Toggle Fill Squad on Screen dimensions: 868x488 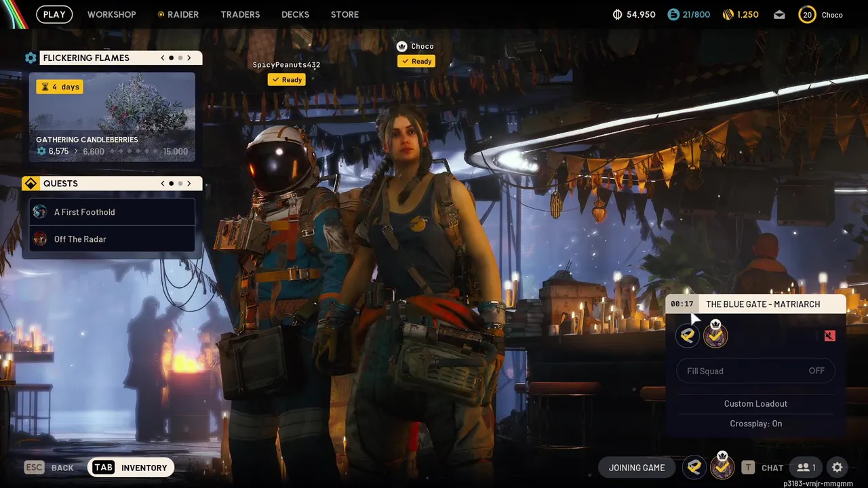click(755, 371)
